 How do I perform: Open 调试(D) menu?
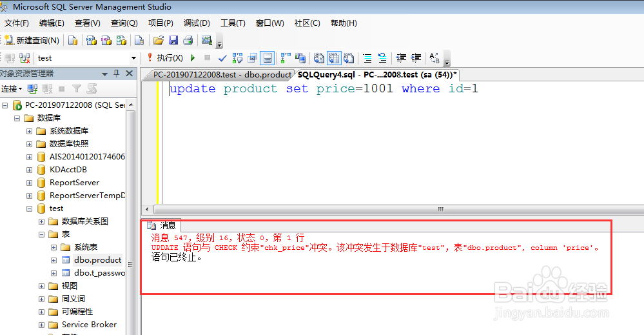197,23
